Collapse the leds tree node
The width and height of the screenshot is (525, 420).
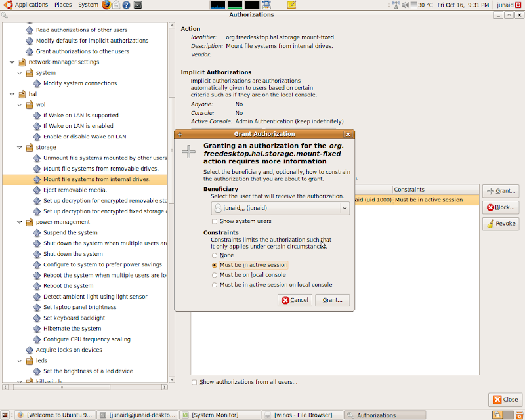pos(20,361)
